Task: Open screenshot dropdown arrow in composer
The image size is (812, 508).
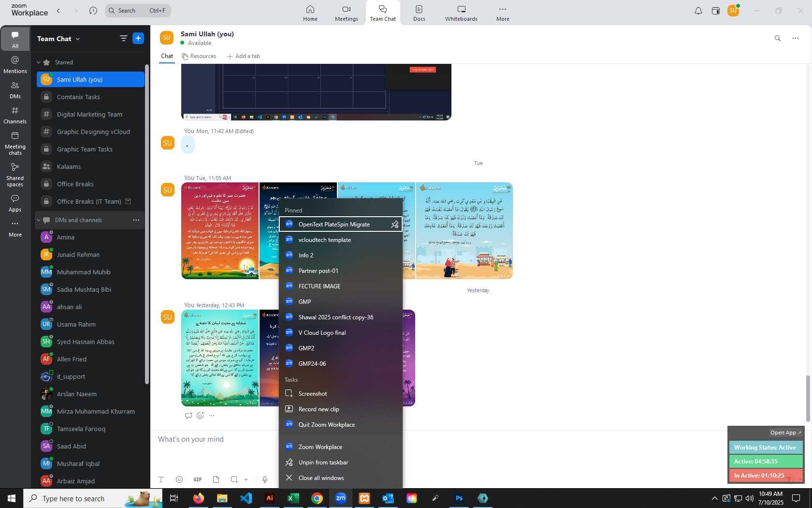Action: pyautogui.click(x=246, y=479)
